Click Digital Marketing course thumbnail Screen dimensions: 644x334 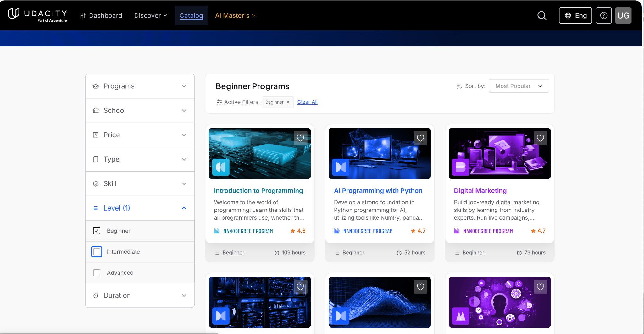point(500,153)
